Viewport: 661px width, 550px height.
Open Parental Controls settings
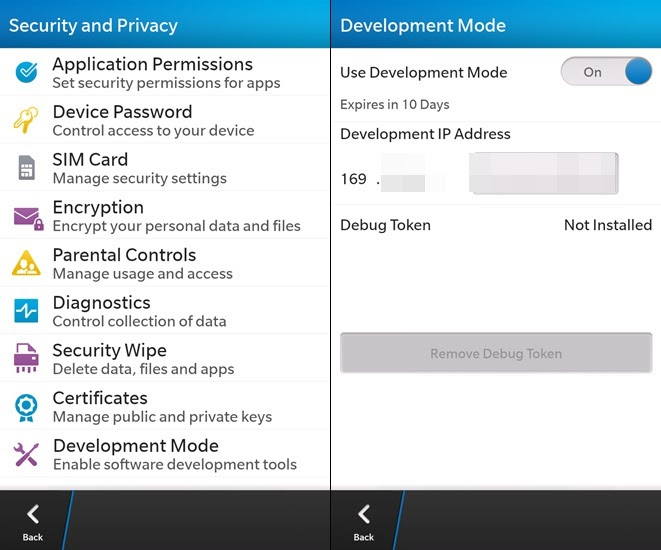coord(165,263)
